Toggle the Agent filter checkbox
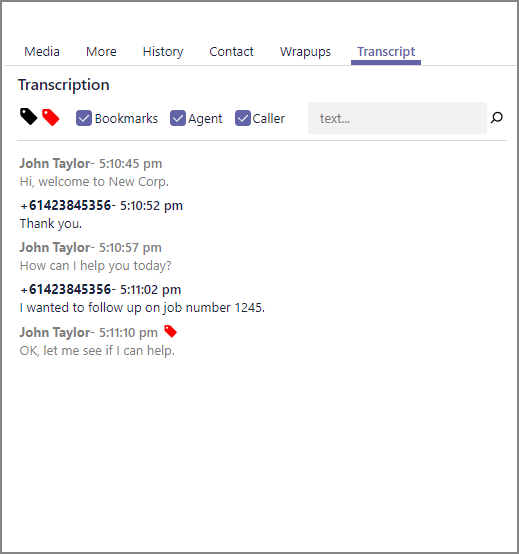519x554 pixels. click(x=178, y=118)
